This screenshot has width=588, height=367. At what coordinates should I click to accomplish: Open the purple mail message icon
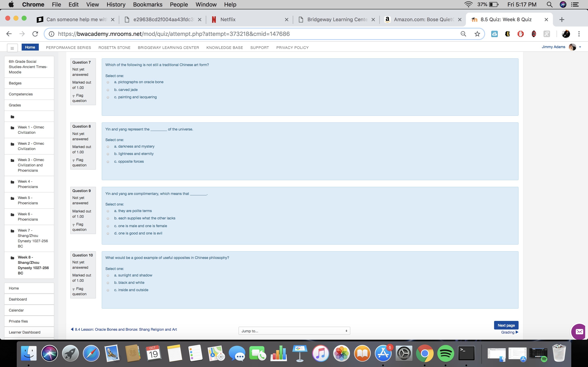pos(579,332)
